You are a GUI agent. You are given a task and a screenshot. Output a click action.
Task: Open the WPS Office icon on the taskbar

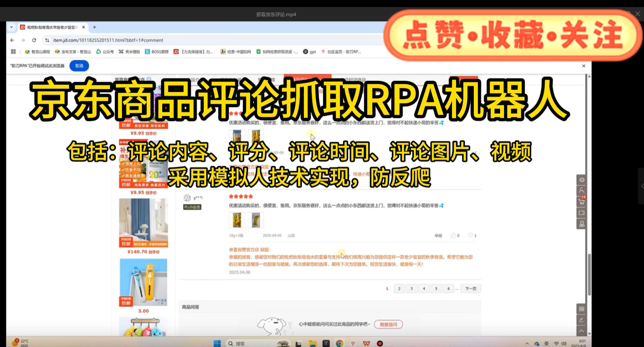(367, 343)
